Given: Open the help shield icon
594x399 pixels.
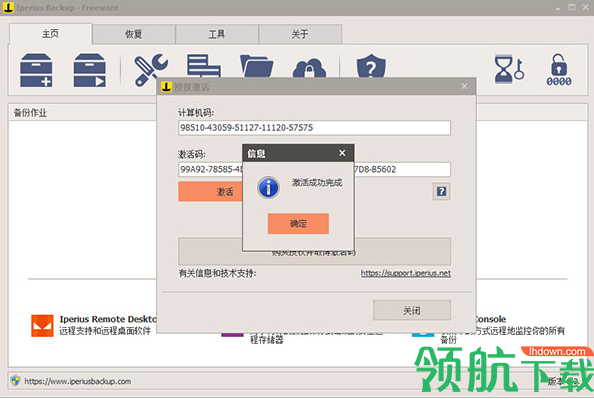Looking at the screenshot, I should [371, 66].
